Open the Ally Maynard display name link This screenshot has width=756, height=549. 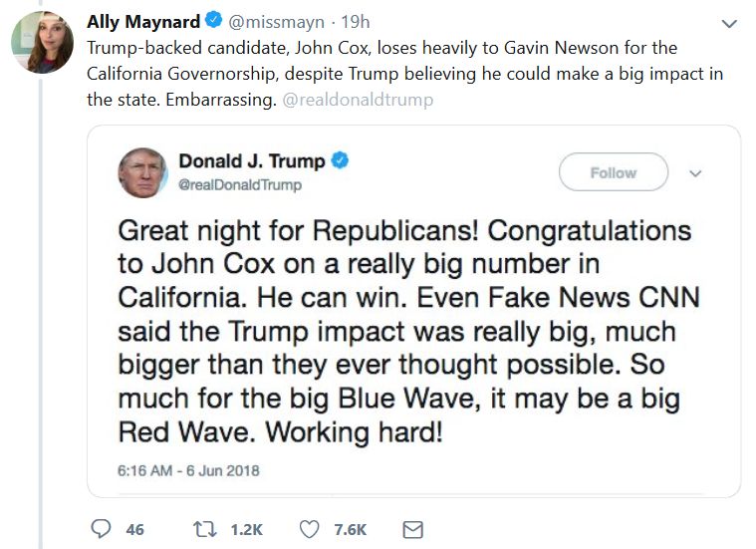[x=142, y=22]
